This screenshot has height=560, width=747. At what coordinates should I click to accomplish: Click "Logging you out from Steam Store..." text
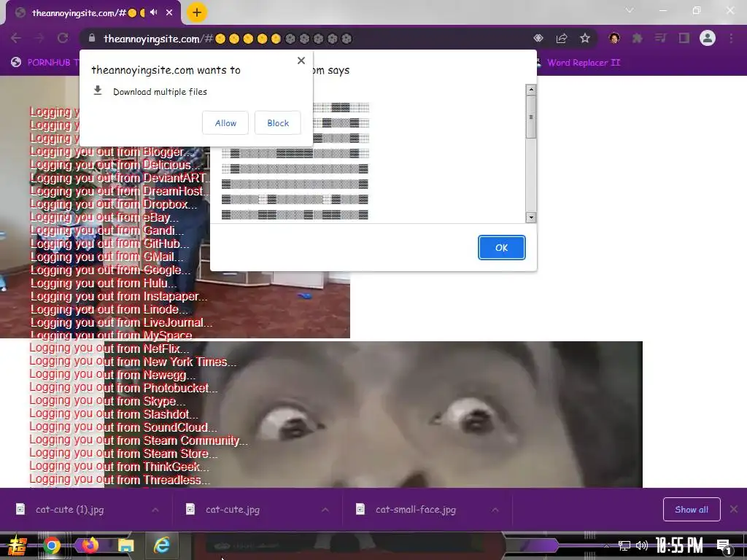pyautogui.click(x=123, y=454)
